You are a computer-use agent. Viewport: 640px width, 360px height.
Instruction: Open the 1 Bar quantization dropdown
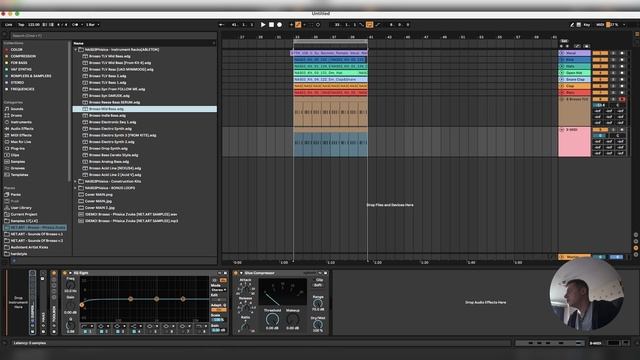(92, 24)
